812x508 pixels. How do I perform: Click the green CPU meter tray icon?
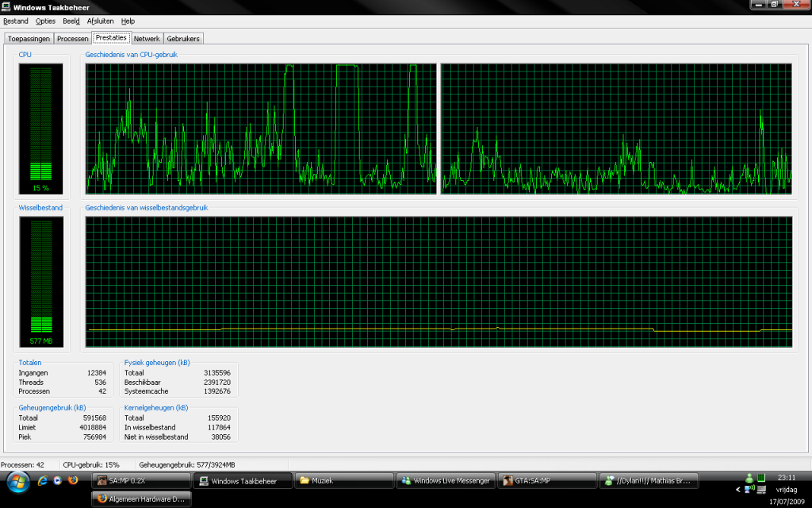coord(761,478)
